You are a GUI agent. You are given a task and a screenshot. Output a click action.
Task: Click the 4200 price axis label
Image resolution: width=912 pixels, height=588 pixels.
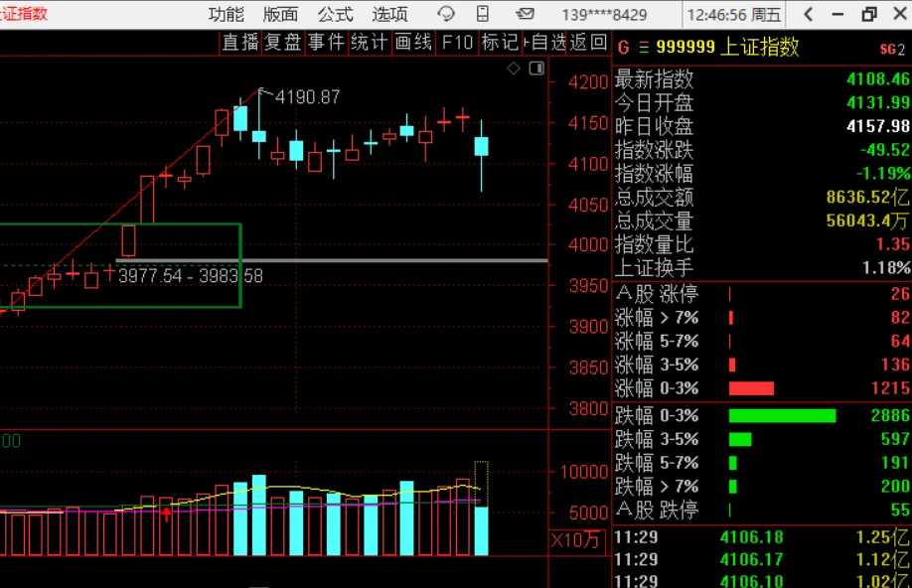tap(588, 82)
